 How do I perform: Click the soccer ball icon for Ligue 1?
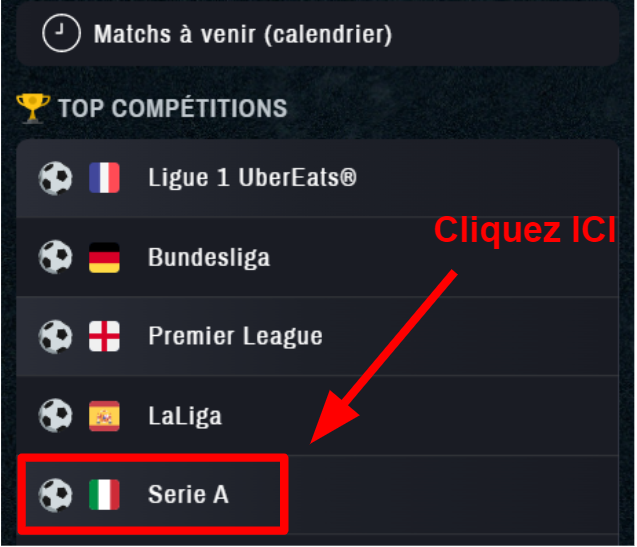tap(55, 179)
